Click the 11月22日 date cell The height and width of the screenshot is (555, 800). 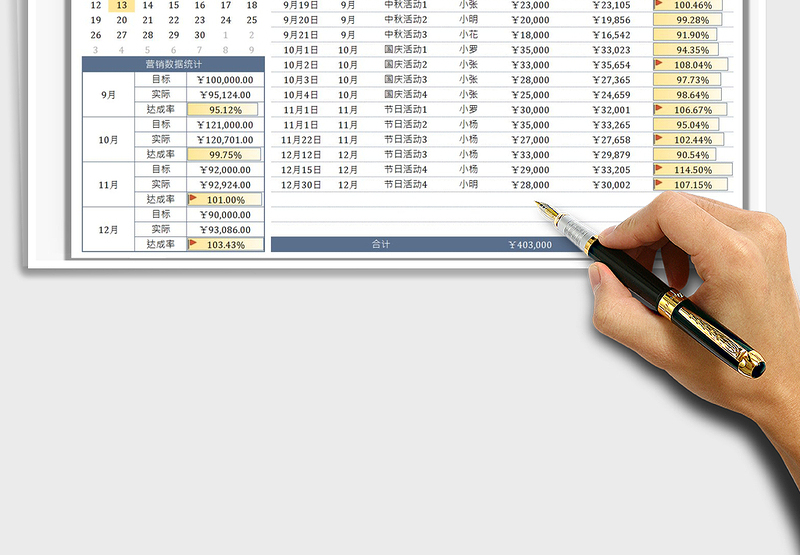301,140
